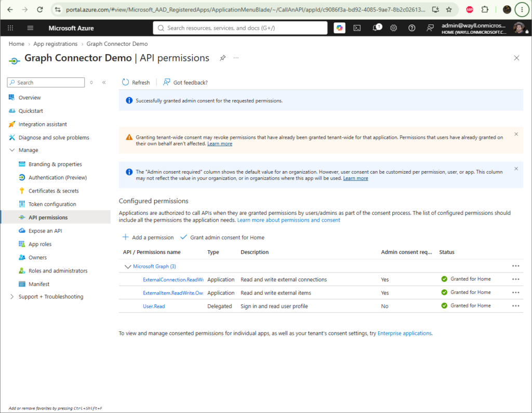Click Add a permission

pos(148,237)
